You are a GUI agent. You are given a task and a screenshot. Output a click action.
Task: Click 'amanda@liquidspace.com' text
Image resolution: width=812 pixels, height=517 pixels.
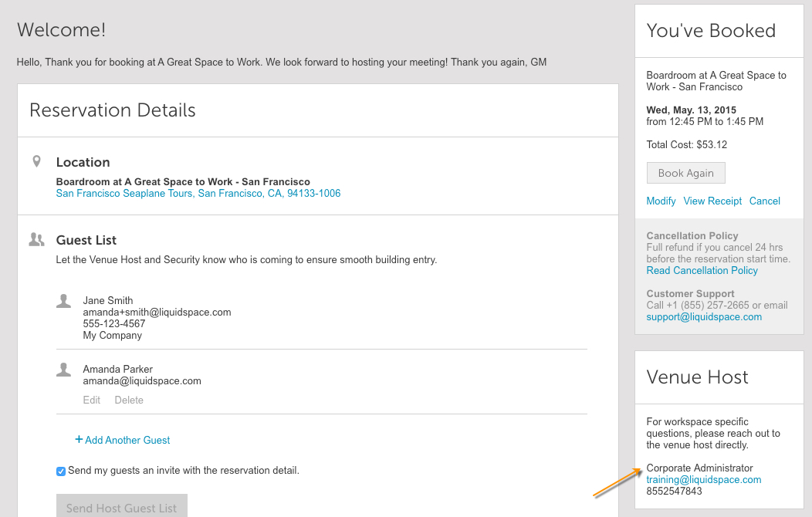pyautogui.click(x=142, y=381)
